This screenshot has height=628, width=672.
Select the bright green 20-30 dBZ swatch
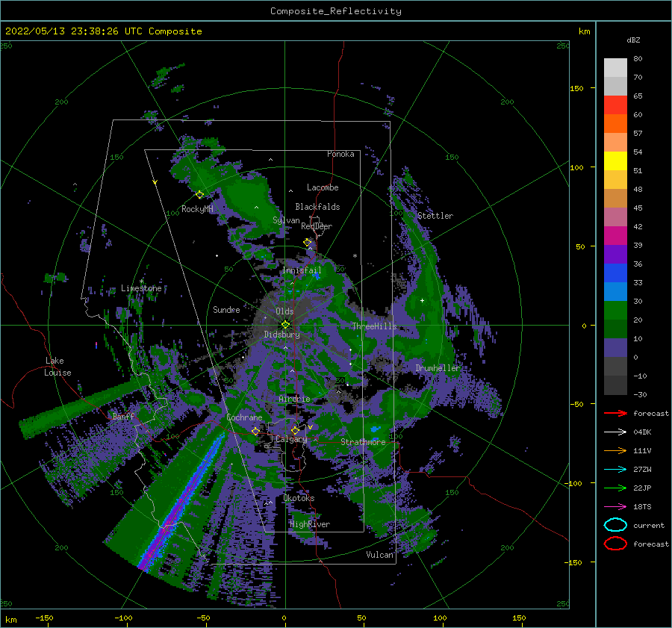pyautogui.click(x=615, y=311)
